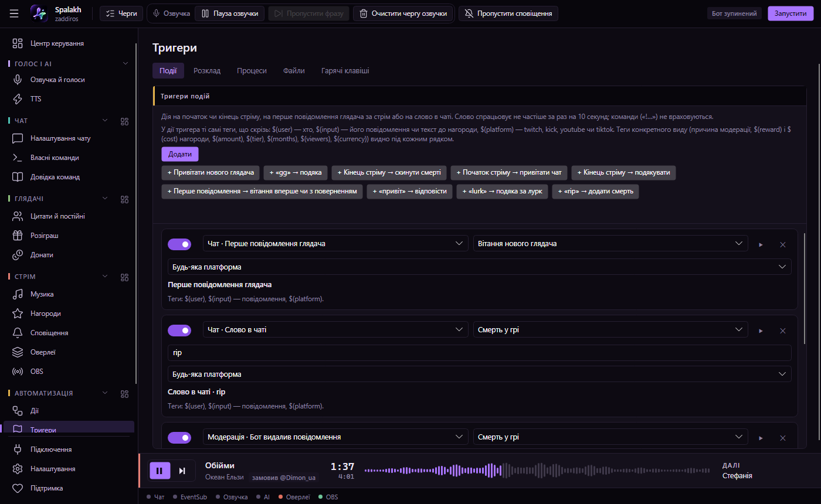Toggle the Бот видалив повідомлення trigger switch
The height and width of the screenshot is (504, 821).
pos(179,438)
